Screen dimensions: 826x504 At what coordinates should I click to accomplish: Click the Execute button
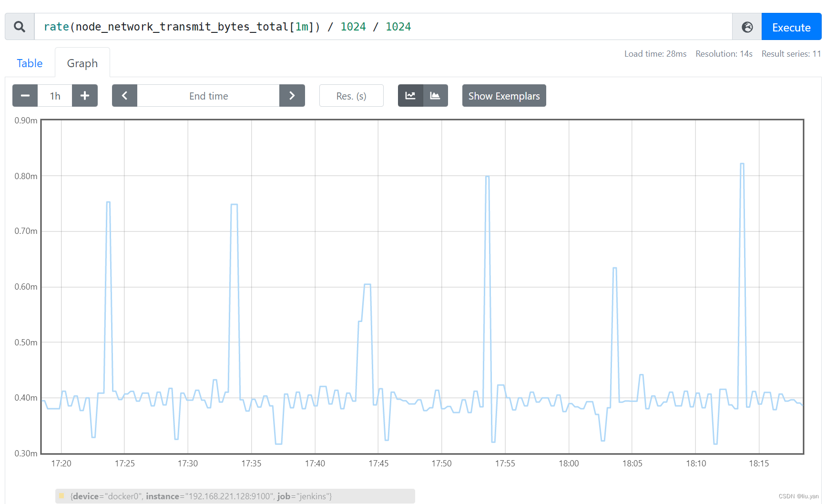coord(791,27)
